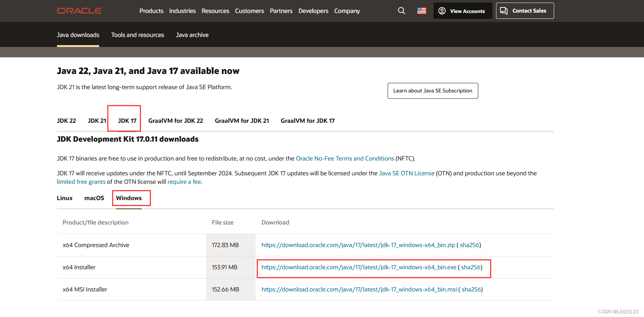This screenshot has height=317, width=644.
Task: Open the Developers menu
Action: point(313,11)
